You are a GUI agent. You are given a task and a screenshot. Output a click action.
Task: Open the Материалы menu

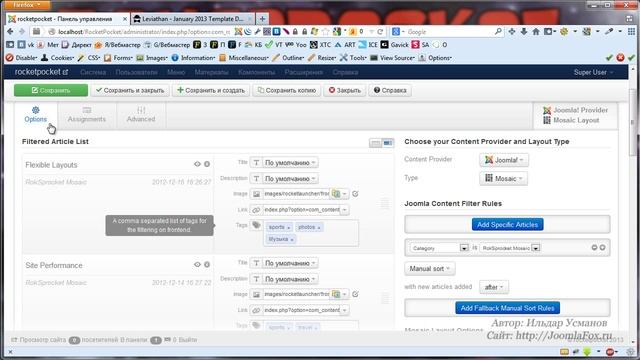point(211,72)
